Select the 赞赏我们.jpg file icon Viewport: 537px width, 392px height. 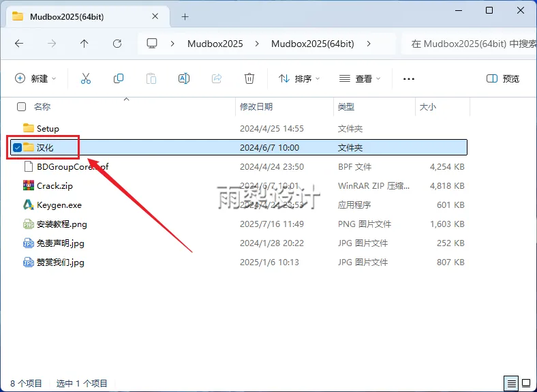tap(29, 262)
